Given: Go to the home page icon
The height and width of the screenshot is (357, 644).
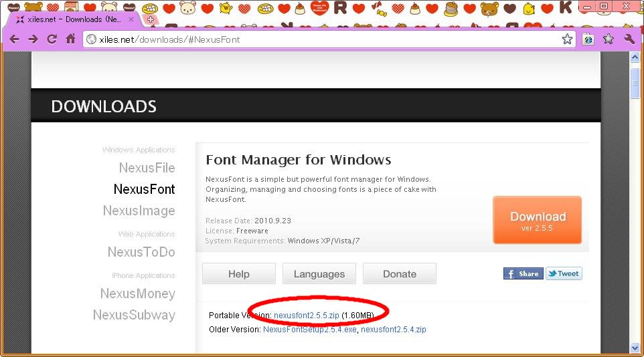Looking at the screenshot, I should click(70, 39).
